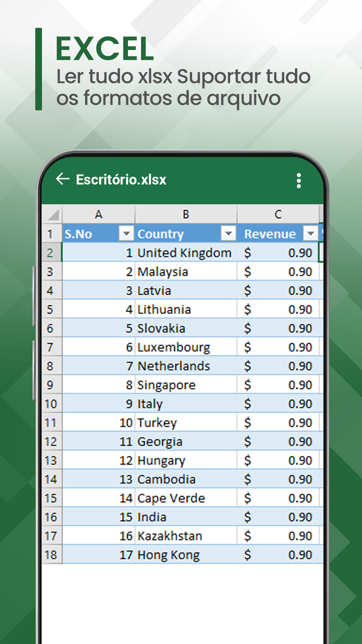Click serial number 17 in Hong Kong row

click(99, 554)
